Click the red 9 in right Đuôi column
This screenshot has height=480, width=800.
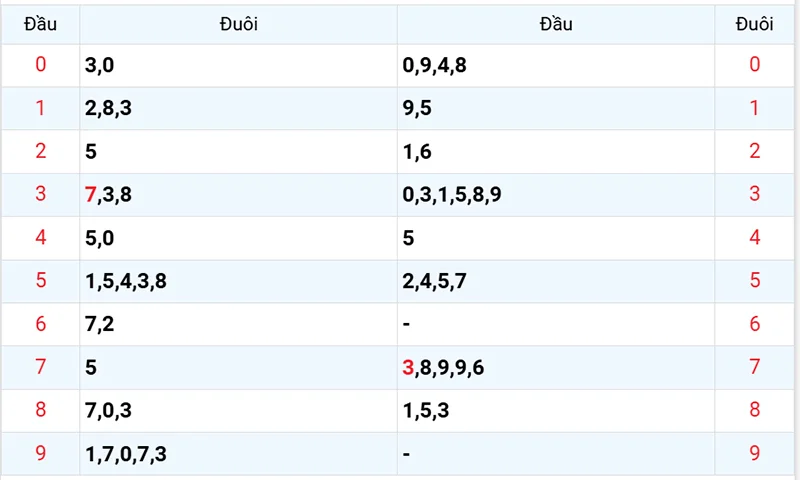[754, 453]
